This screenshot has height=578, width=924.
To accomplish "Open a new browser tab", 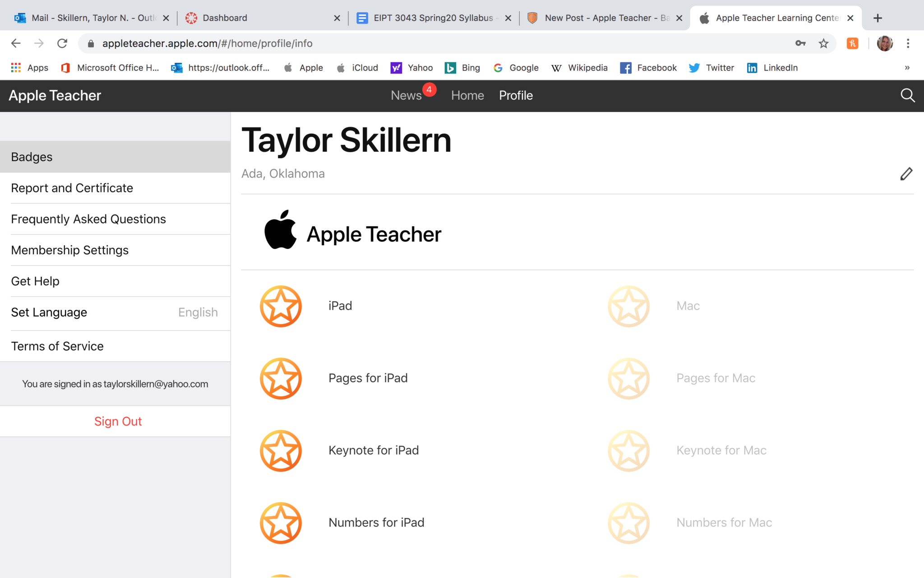I will tap(878, 18).
